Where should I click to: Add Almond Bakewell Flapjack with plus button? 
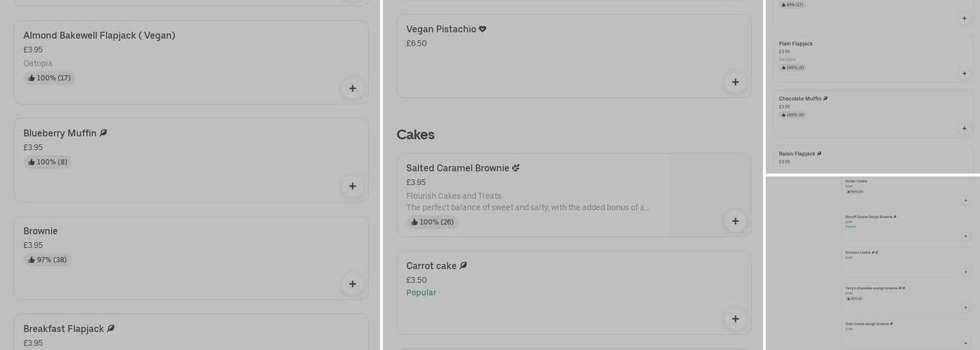coord(352,88)
